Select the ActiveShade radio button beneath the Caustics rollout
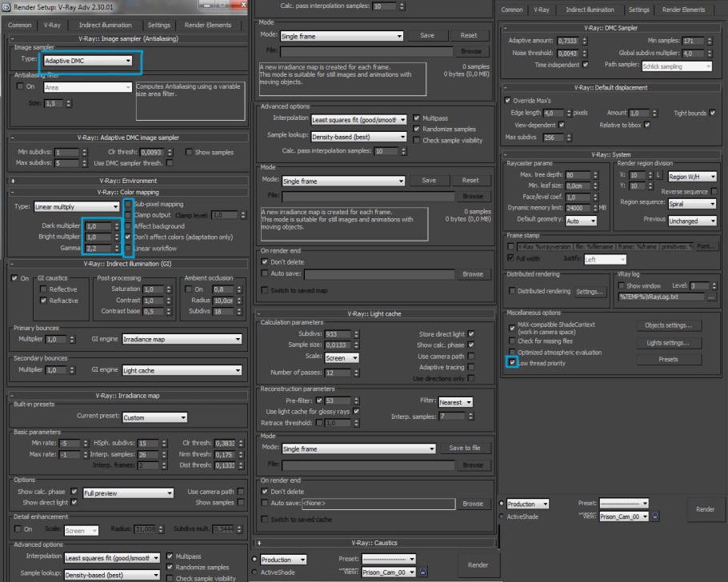Image resolution: width=728 pixels, height=582 pixels. click(254, 572)
